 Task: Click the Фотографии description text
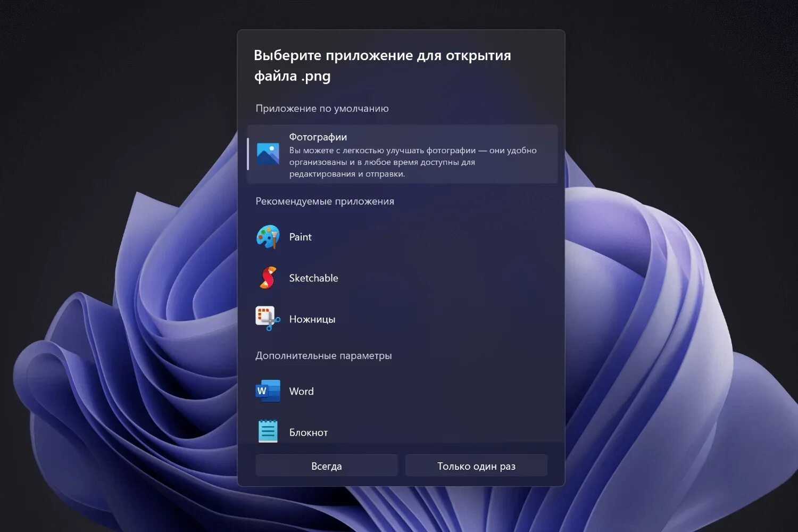(x=413, y=162)
